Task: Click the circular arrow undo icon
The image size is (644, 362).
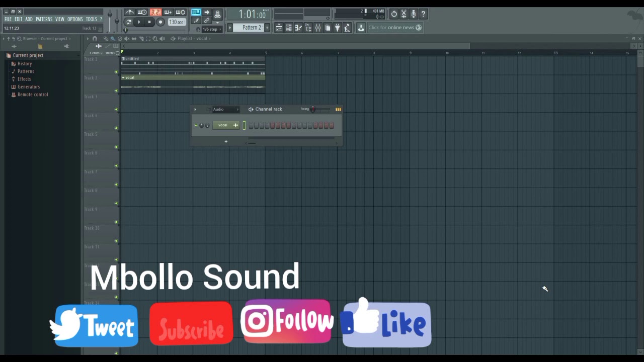Action: (x=394, y=14)
